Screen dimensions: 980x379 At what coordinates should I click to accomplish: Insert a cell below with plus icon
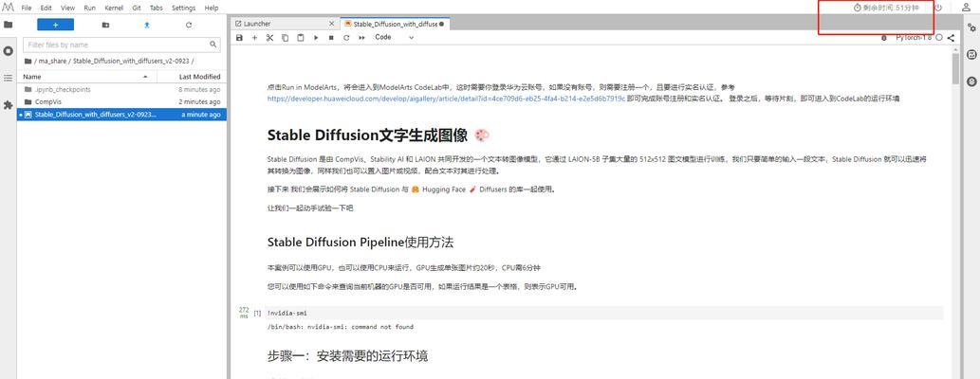(254, 38)
